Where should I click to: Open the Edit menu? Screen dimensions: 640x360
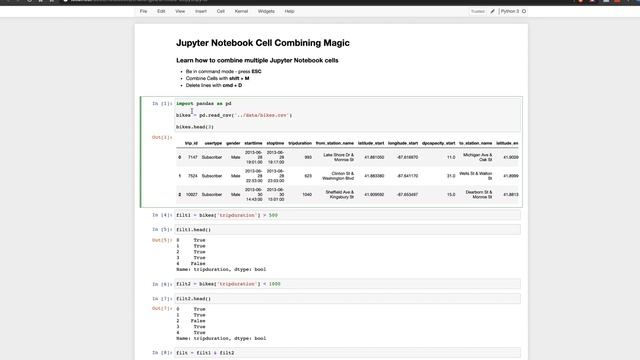click(161, 11)
